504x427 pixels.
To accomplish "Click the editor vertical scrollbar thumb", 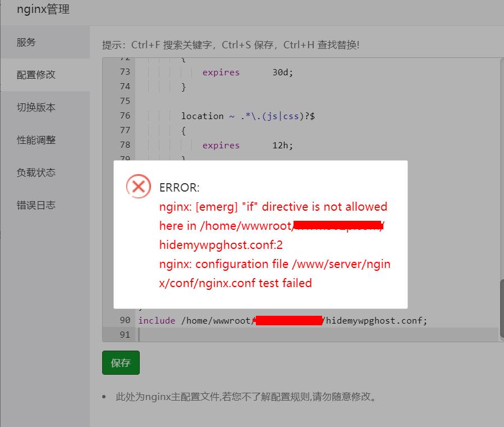I will pos(501,308).
